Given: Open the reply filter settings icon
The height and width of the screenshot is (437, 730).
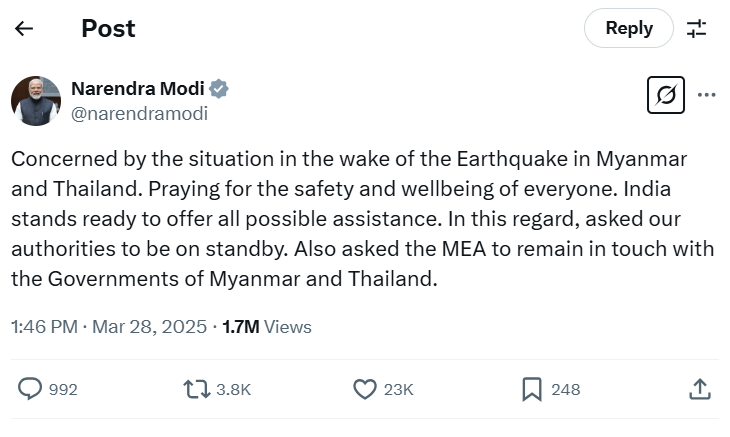Looking at the screenshot, I should 697,29.
